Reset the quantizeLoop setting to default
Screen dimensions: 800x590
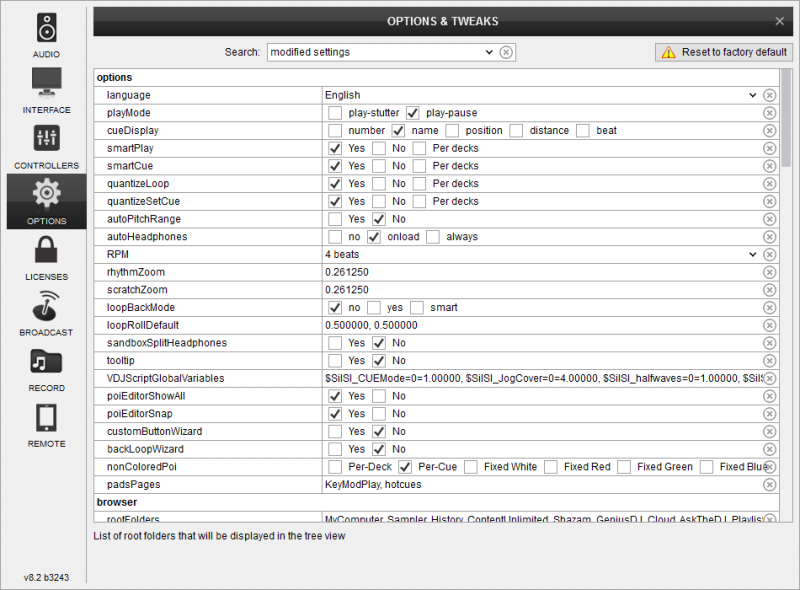tap(769, 184)
